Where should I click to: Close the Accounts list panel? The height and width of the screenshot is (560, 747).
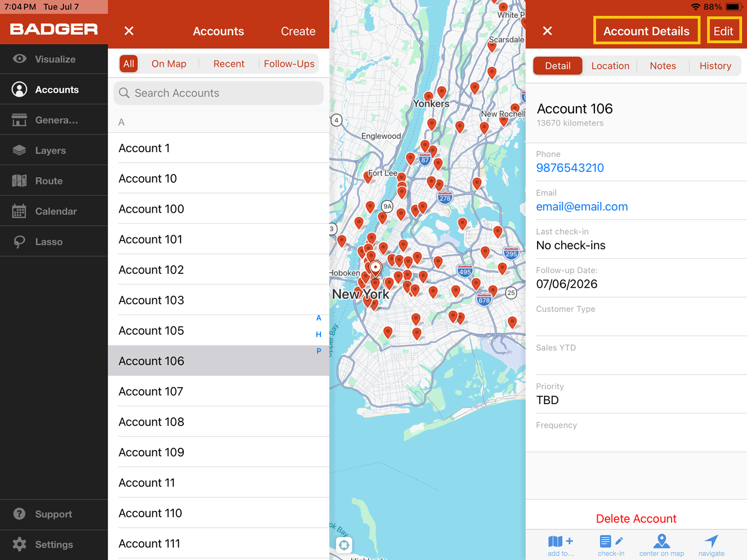(x=129, y=31)
